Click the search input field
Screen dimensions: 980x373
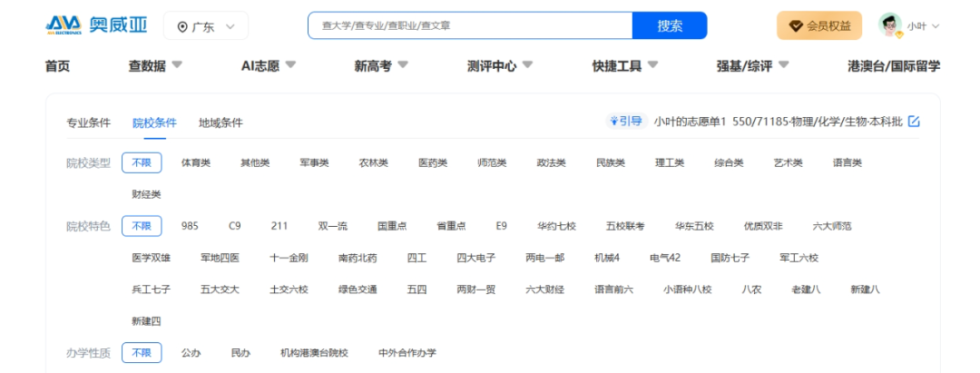pos(470,25)
